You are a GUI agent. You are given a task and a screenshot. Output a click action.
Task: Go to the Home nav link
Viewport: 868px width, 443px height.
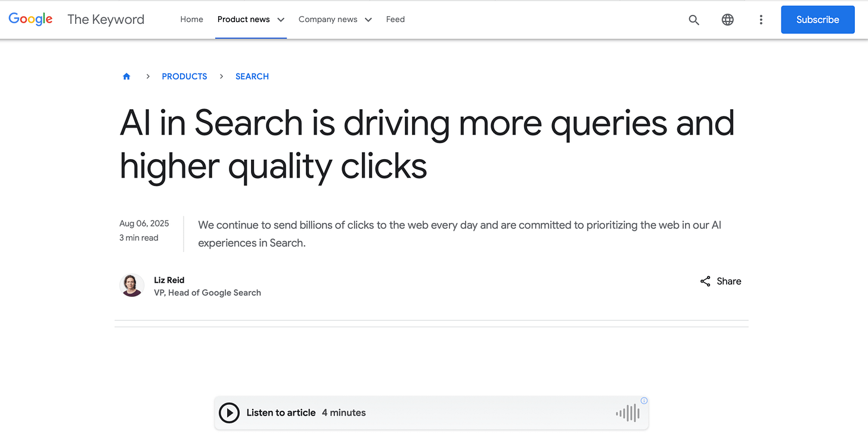191,19
